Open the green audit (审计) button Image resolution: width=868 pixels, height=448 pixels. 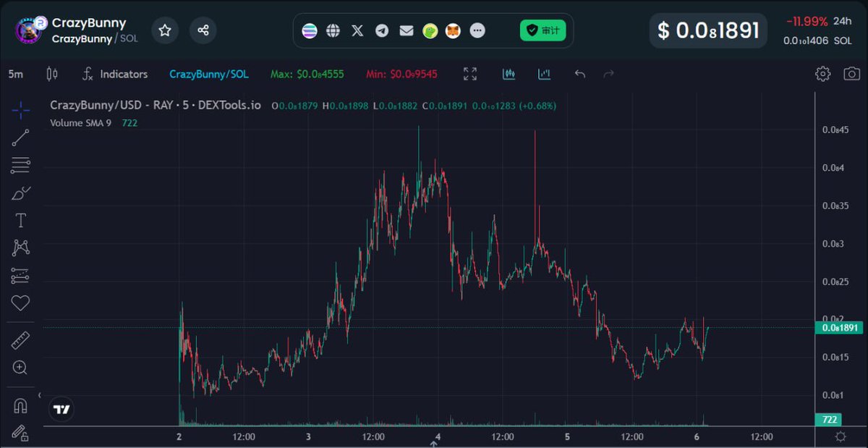pyautogui.click(x=542, y=30)
